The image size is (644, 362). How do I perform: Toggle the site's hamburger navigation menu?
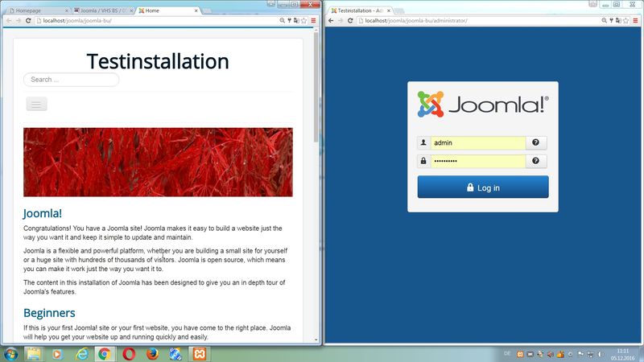36,104
